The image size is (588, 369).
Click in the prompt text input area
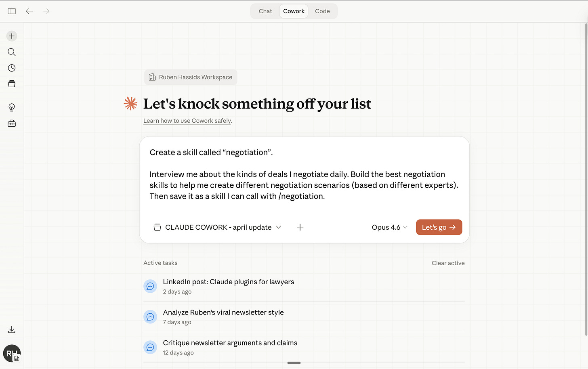click(x=304, y=174)
